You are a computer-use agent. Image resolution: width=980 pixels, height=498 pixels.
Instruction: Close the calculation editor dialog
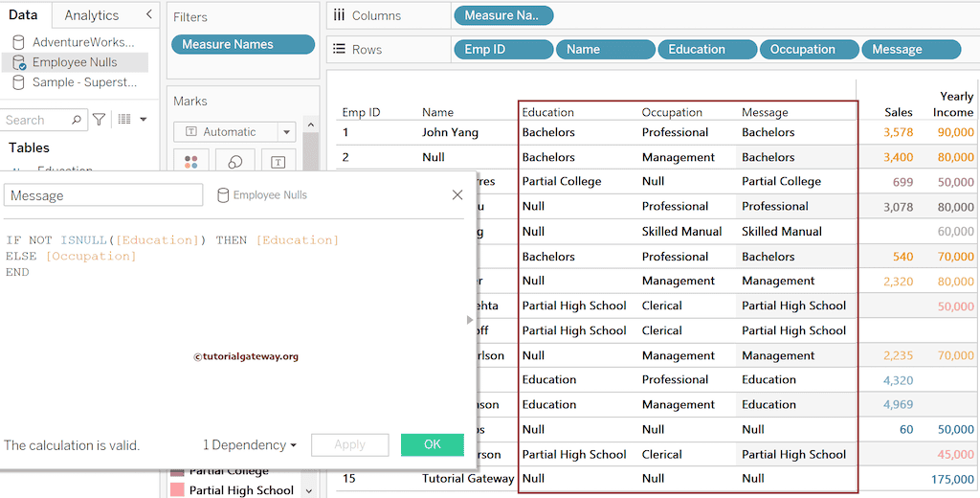[x=457, y=195]
